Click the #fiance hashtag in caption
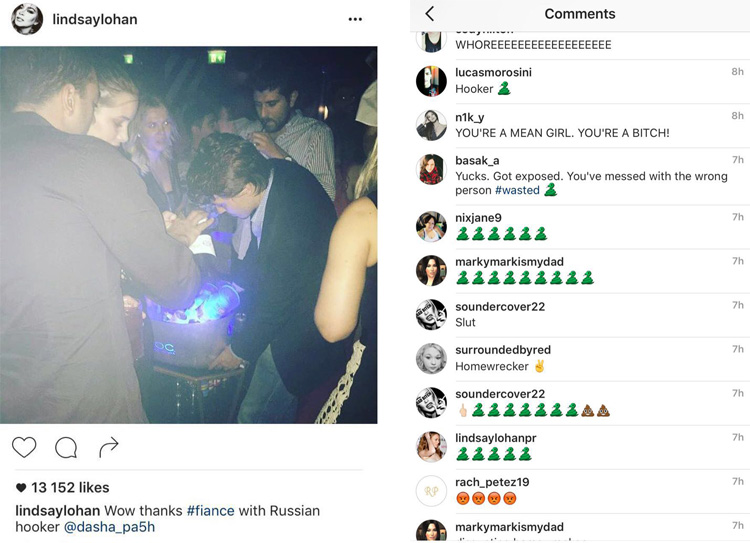Image resolution: width=750 pixels, height=543 pixels. [x=210, y=510]
